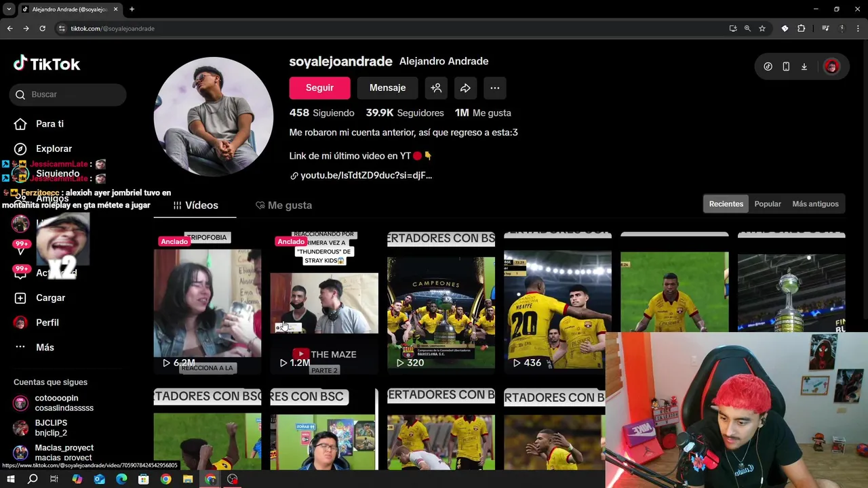Click the download desktop app icon
Image resolution: width=868 pixels, height=488 pixels.
(x=804, y=66)
